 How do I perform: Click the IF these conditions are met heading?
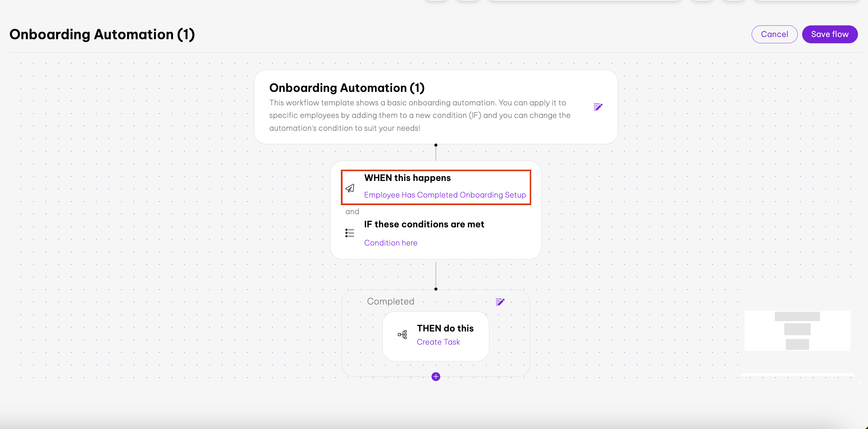coord(424,224)
